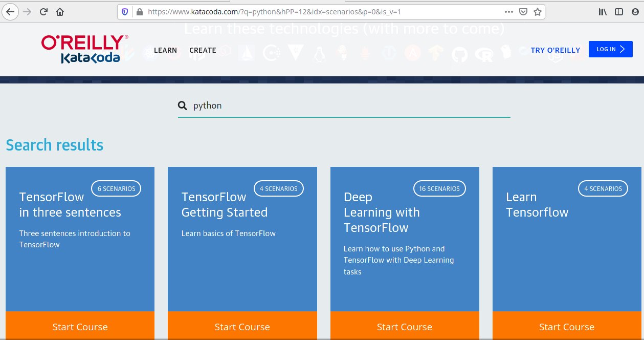
Task: Reload the current page
Action: 43,11
